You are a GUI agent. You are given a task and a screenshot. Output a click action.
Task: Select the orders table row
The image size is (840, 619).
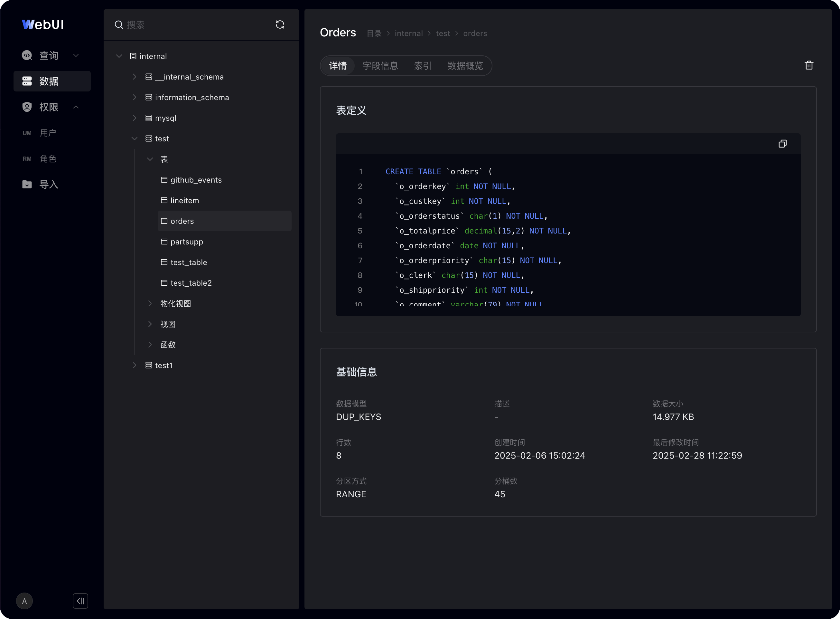[224, 221]
